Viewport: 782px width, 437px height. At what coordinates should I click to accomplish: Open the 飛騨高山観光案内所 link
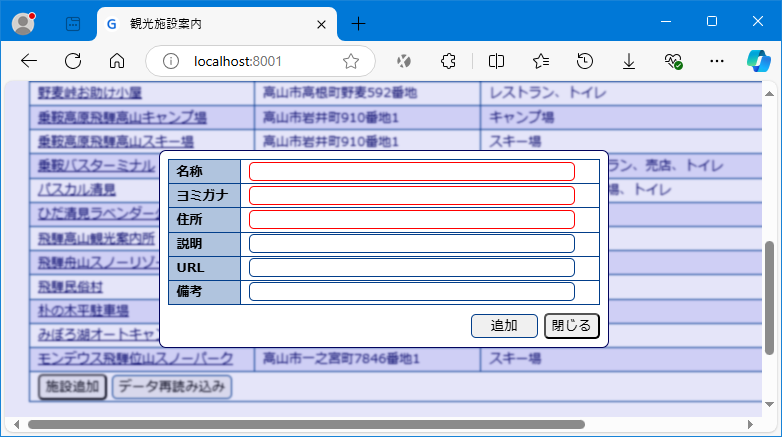coord(96,238)
